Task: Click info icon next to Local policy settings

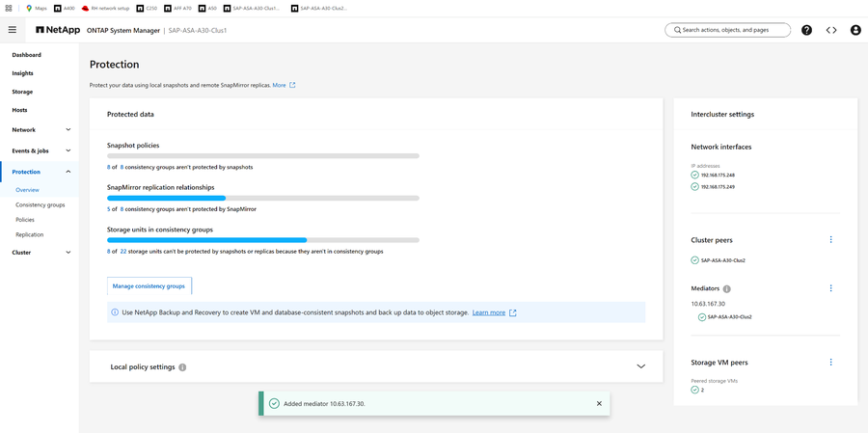Action: 182,367
